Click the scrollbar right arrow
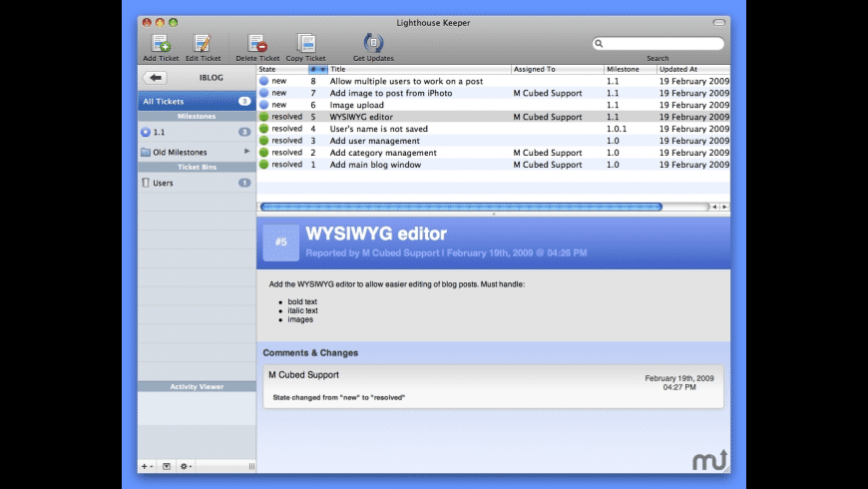The width and height of the screenshot is (868, 489). tap(724, 207)
